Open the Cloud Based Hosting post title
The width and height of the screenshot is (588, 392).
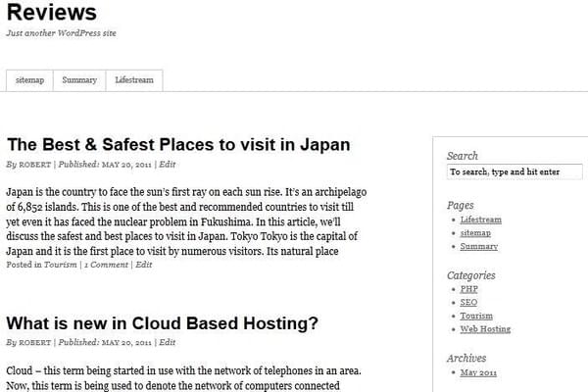pyautogui.click(x=162, y=323)
